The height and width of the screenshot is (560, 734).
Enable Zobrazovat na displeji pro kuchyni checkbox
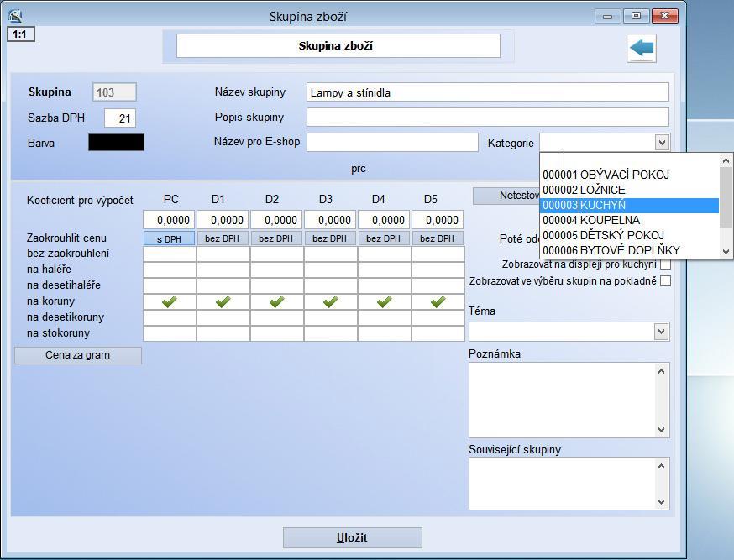(x=665, y=264)
